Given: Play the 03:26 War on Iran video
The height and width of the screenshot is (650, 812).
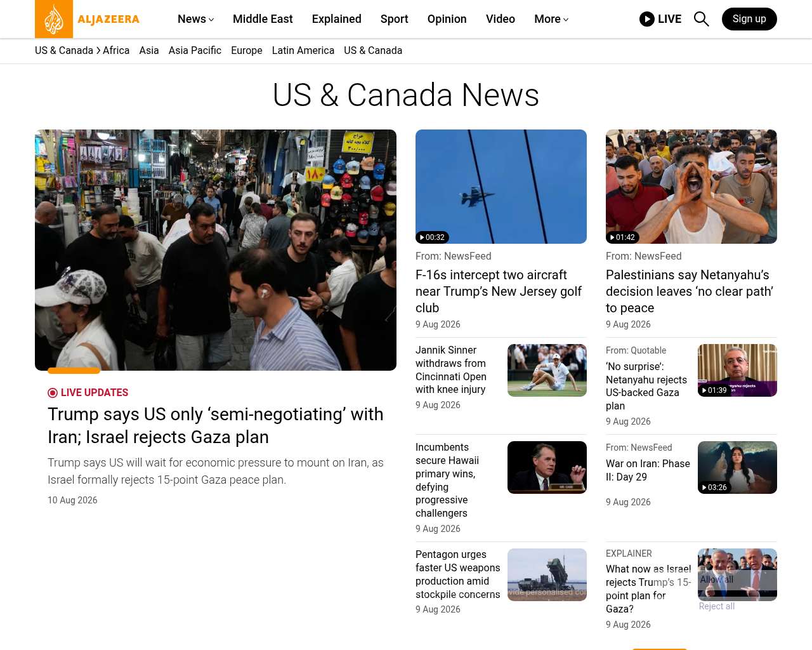Looking at the screenshot, I should click(x=714, y=487).
